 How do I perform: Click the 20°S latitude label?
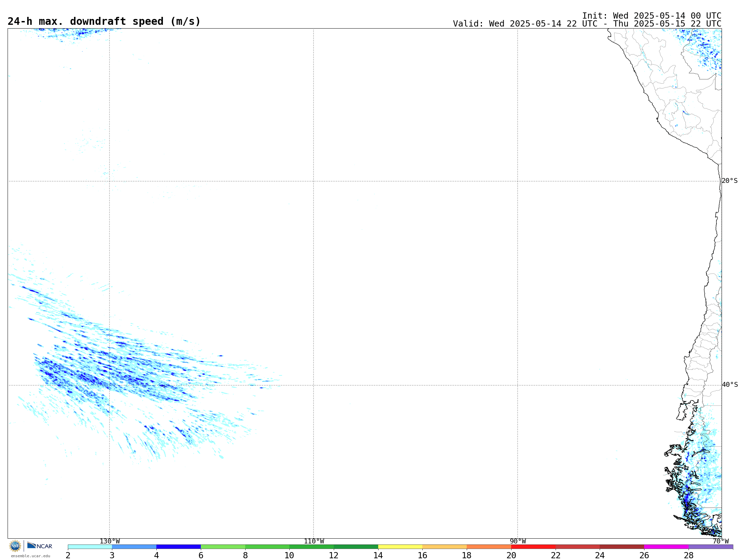coord(730,181)
